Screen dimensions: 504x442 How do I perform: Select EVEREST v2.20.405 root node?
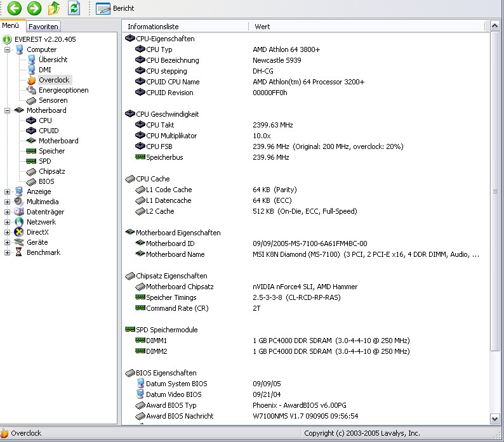pyautogui.click(x=45, y=39)
